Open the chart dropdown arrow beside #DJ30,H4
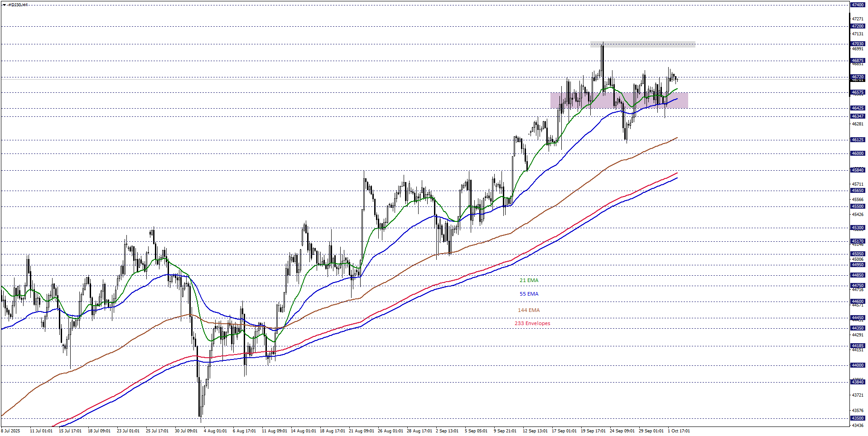The height and width of the screenshot is (436, 868). point(4,5)
